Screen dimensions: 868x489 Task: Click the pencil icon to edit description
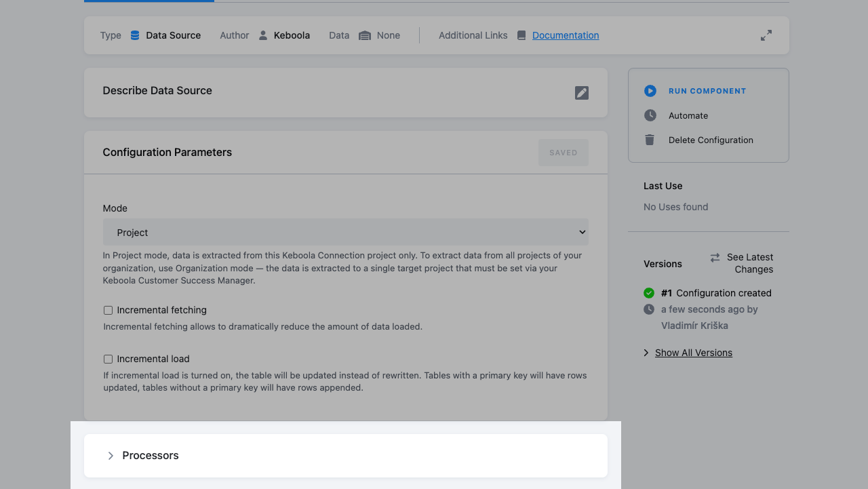(581, 92)
